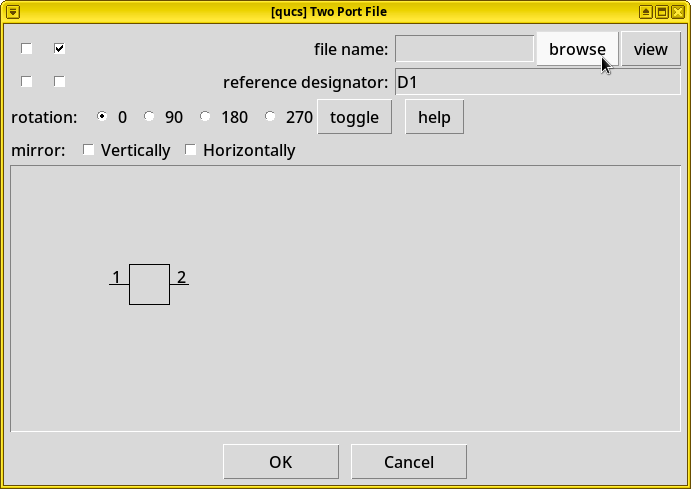The width and height of the screenshot is (691, 489).
Task: Select rotation 90 radio button
Action: 150,117
